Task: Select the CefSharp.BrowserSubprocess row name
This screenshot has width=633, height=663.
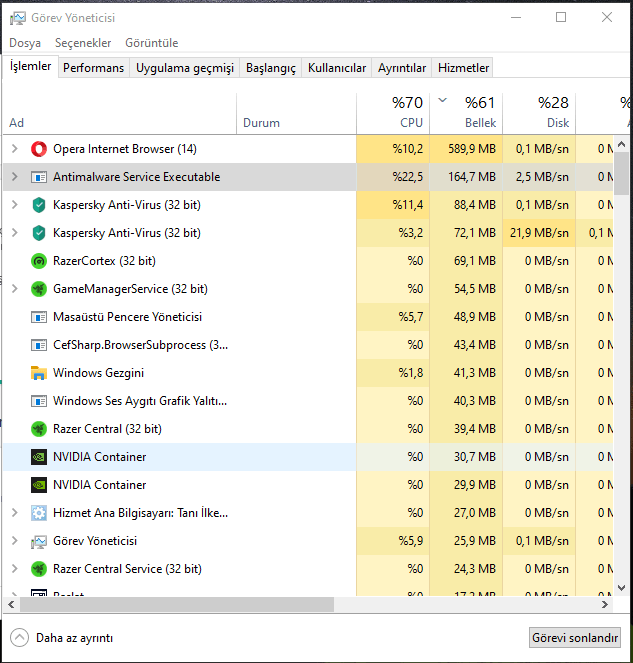Action: point(140,345)
